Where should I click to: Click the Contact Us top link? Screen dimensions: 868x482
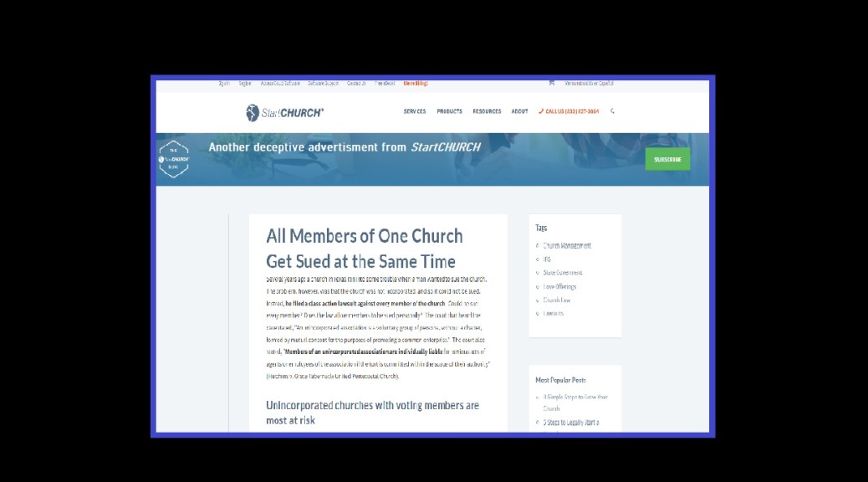(x=356, y=84)
